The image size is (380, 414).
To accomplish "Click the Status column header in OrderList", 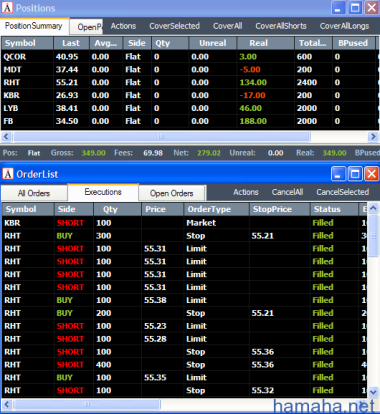I will [x=334, y=209].
